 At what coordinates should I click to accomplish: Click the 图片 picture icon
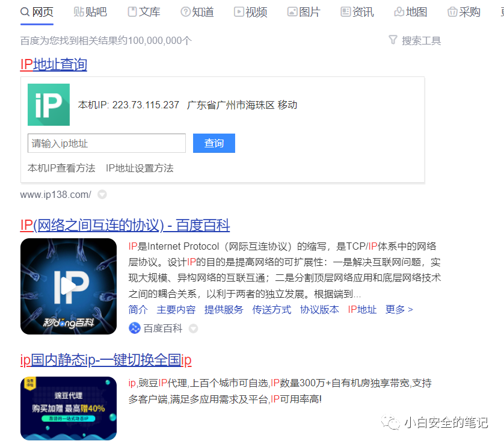pos(292,12)
